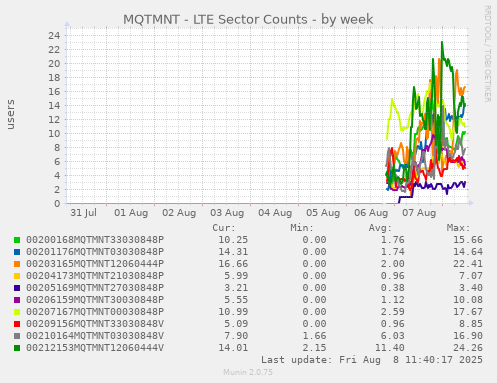Image resolution: width=497 pixels, height=383 pixels.
Task: Click the Min value 1.66
Action: pos(314,336)
